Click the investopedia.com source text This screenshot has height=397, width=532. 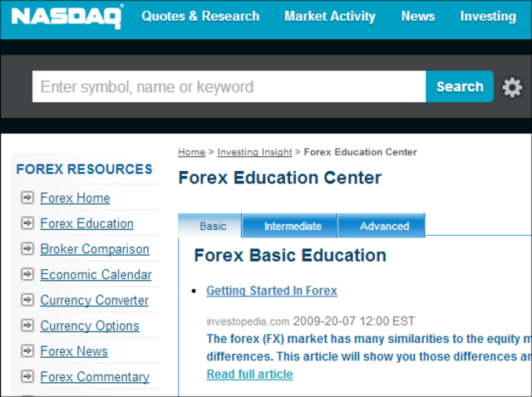pos(248,321)
